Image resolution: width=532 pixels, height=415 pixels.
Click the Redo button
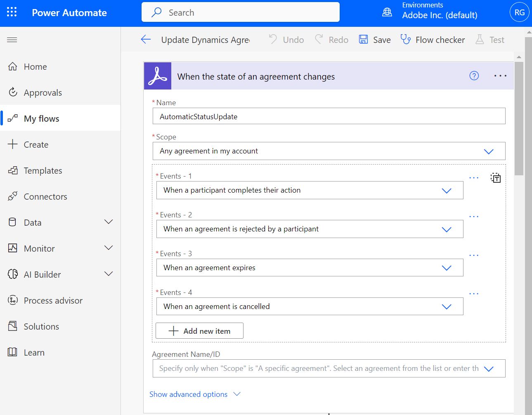pyautogui.click(x=332, y=40)
